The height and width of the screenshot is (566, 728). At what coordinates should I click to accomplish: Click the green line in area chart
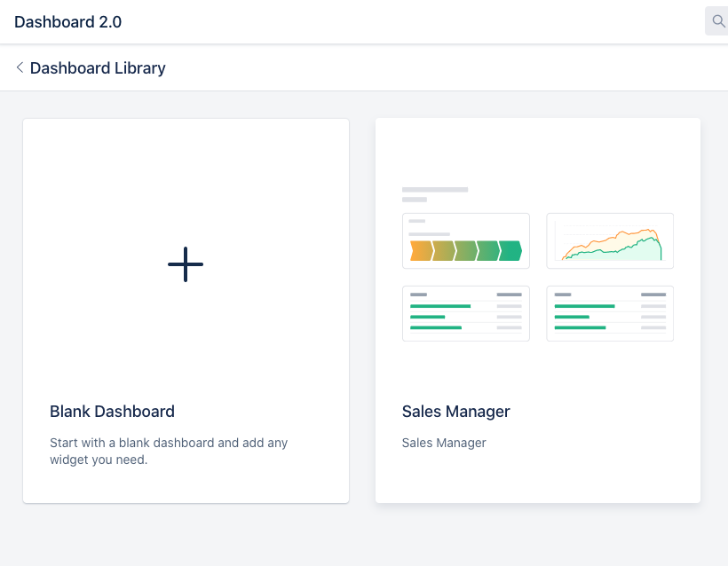(613, 249)
